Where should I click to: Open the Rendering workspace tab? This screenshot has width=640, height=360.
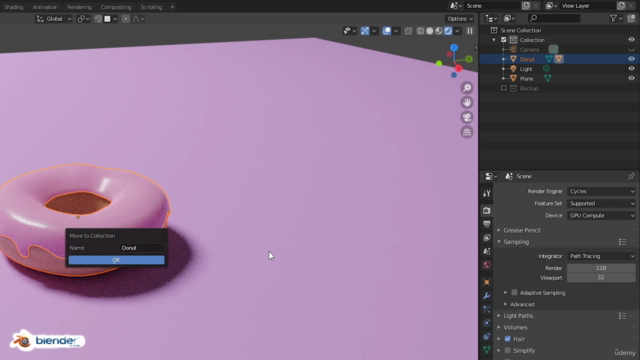[x=79, y=7]
